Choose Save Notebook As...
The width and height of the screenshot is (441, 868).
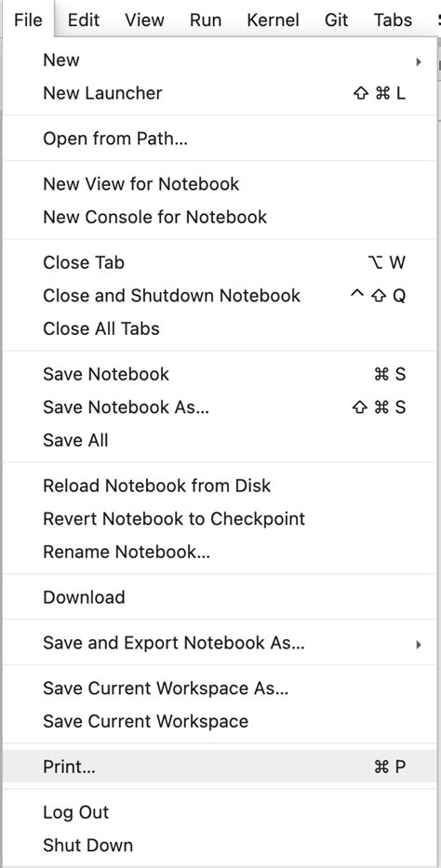(x=220, y=407)
